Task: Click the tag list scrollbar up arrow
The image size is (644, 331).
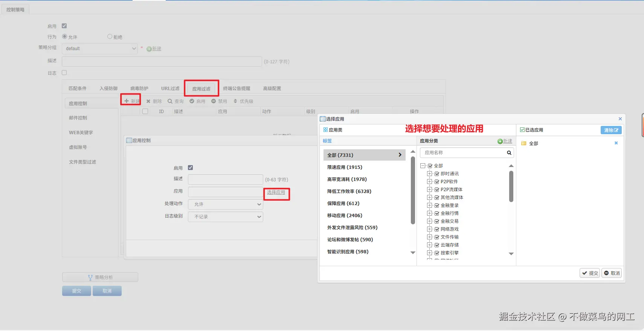Action: (413, 152)
